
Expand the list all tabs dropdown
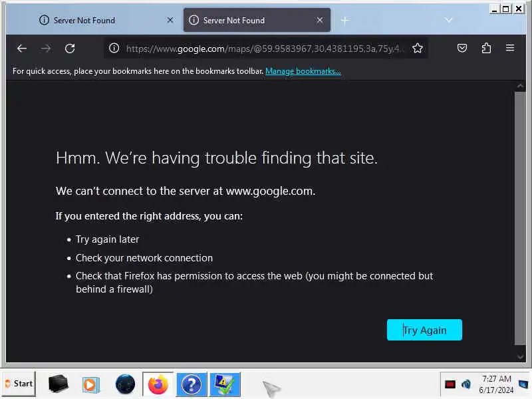click(448, 21)
